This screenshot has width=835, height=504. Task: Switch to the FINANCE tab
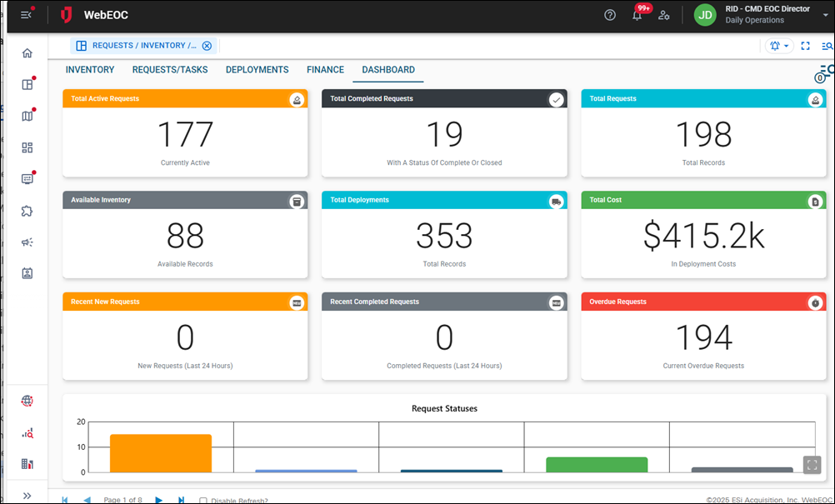325,70
